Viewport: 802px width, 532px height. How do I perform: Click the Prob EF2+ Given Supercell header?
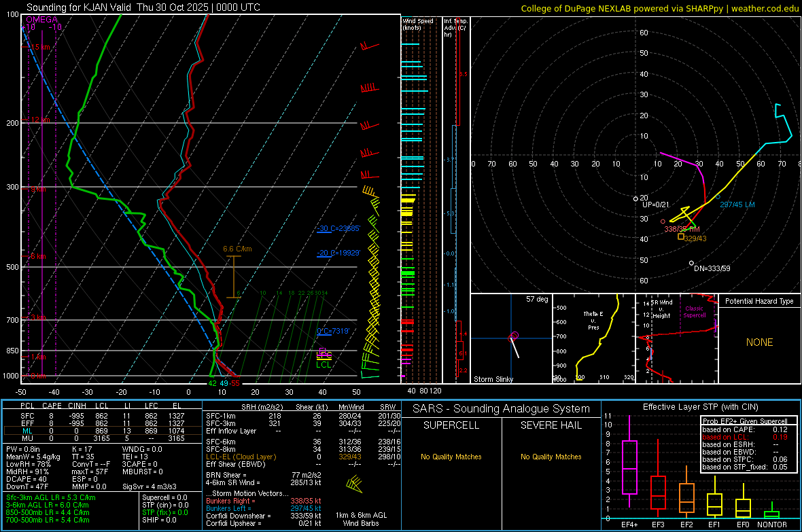pyautogui.click(x=745, y=421)
